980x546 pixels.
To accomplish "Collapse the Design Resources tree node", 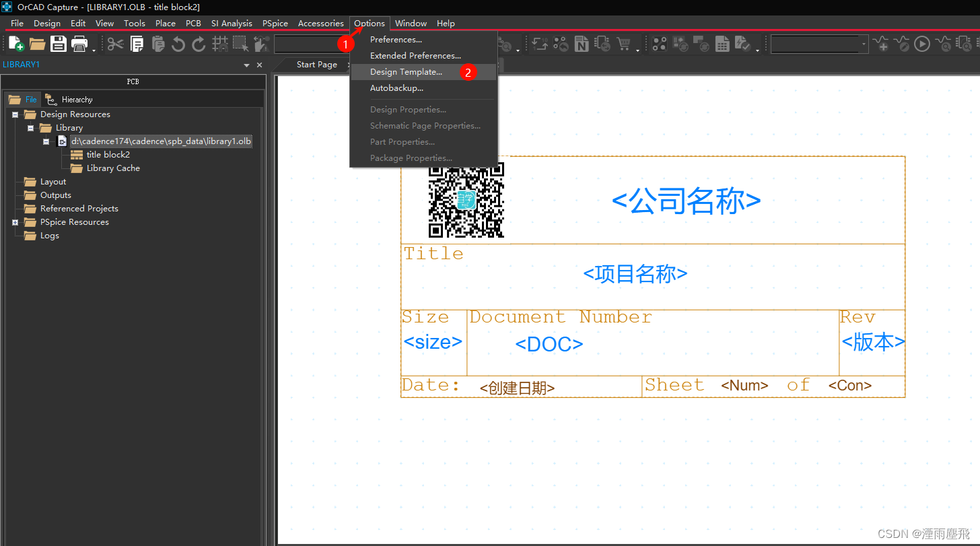I will pyautogui.click(x=15, y=114).
